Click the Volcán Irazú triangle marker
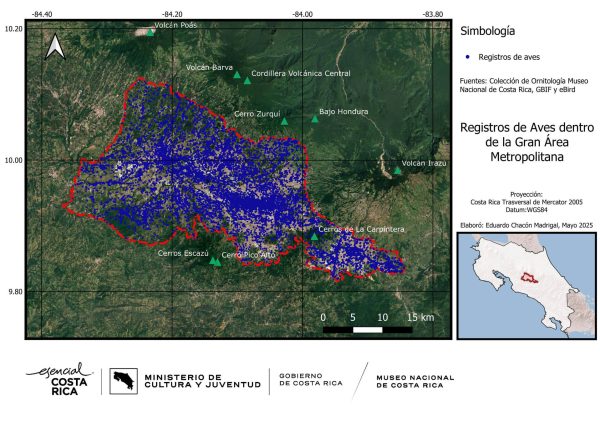 point(397,170)
